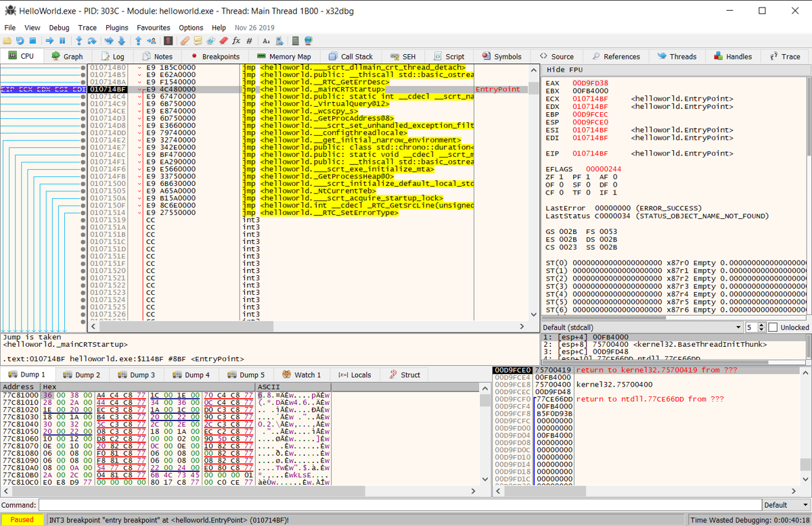Show the Bookmarks list icon

tap(223, 41)
